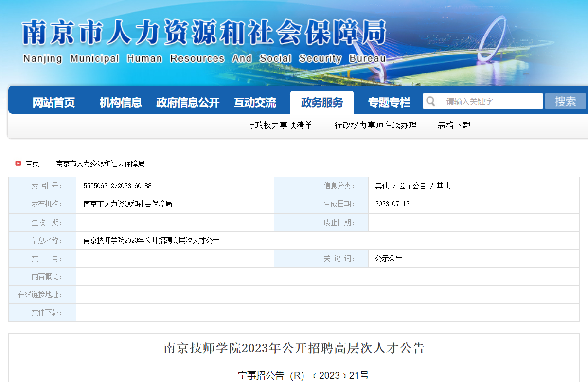Image resolution: width=588 pixels, height=382 pixels.
Task: Click the generation date 2023-07-12
Action: tap(392, 204)
